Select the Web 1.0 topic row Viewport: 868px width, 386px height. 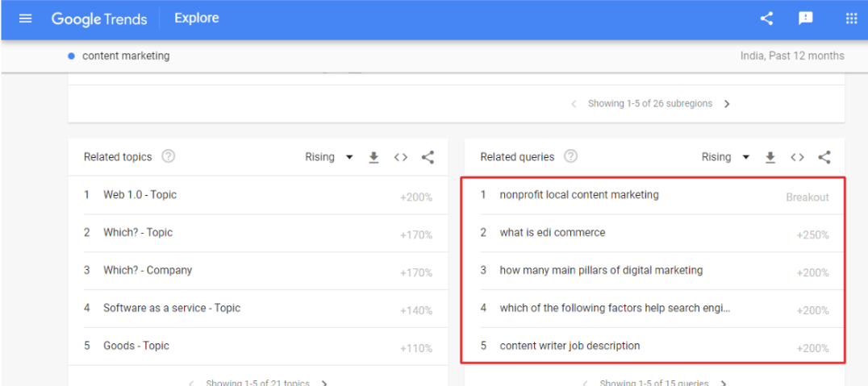140,195
